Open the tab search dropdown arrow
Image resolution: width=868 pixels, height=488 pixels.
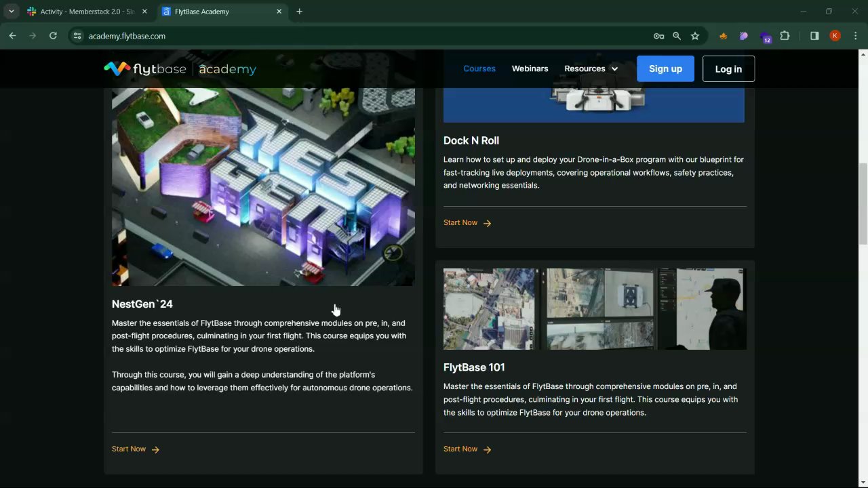(11, 12)
